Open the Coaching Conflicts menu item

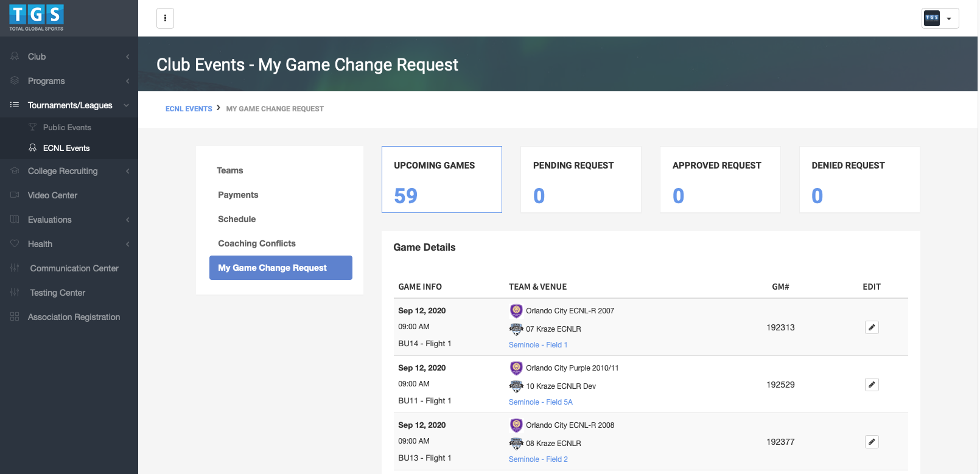coord(256,243)
